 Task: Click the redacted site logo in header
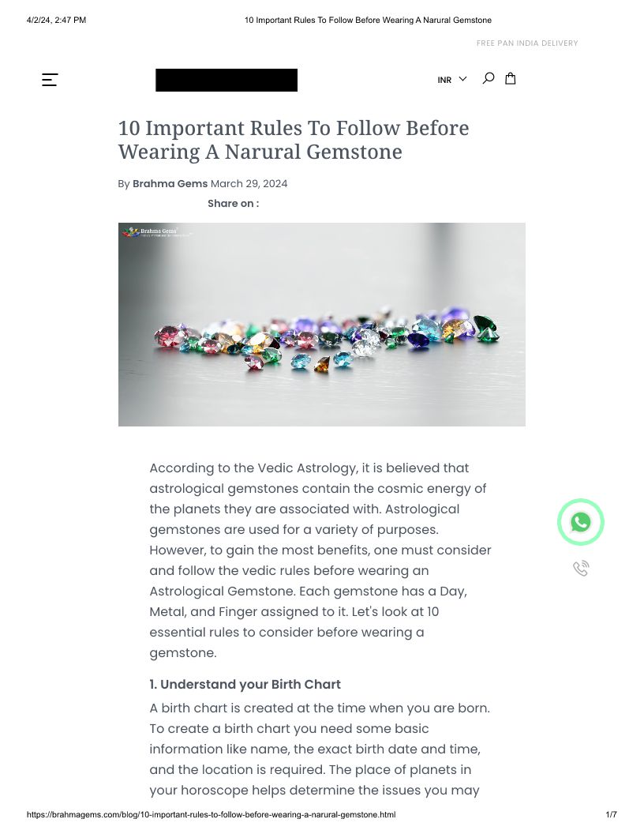click(x=227, y=80)
